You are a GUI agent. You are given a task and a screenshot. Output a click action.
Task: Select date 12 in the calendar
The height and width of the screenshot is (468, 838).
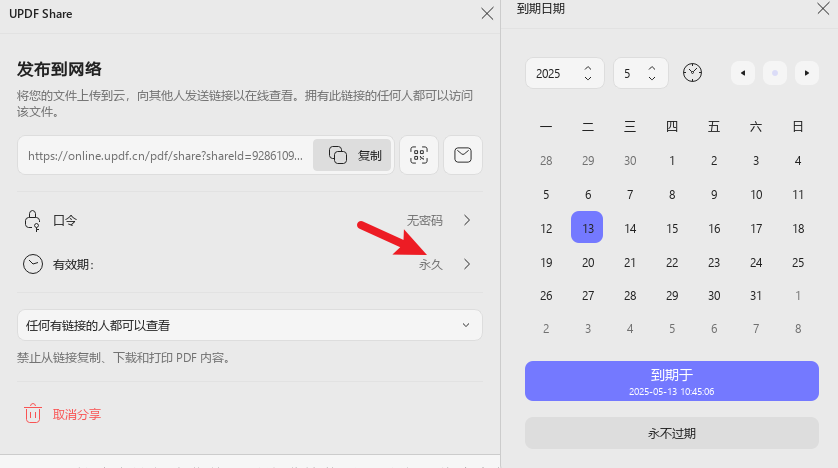[546, 229]
